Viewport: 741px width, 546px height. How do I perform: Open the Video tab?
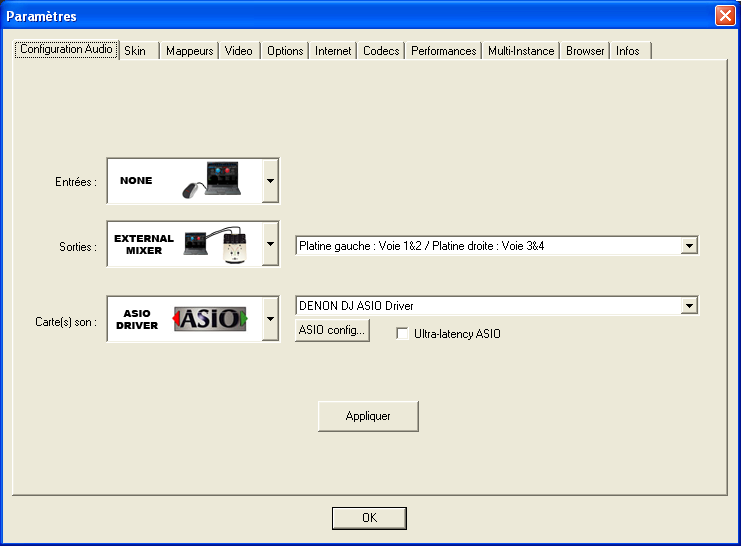(239, 51)
